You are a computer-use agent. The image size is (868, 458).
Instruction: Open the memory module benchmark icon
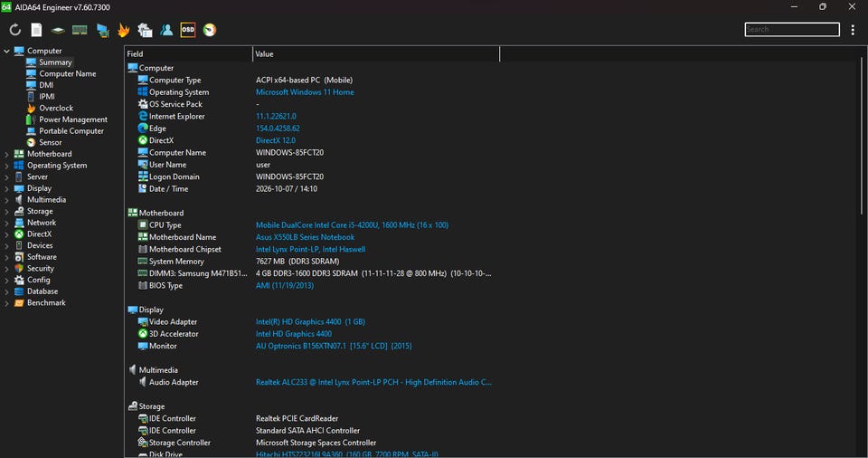point(80,30)
